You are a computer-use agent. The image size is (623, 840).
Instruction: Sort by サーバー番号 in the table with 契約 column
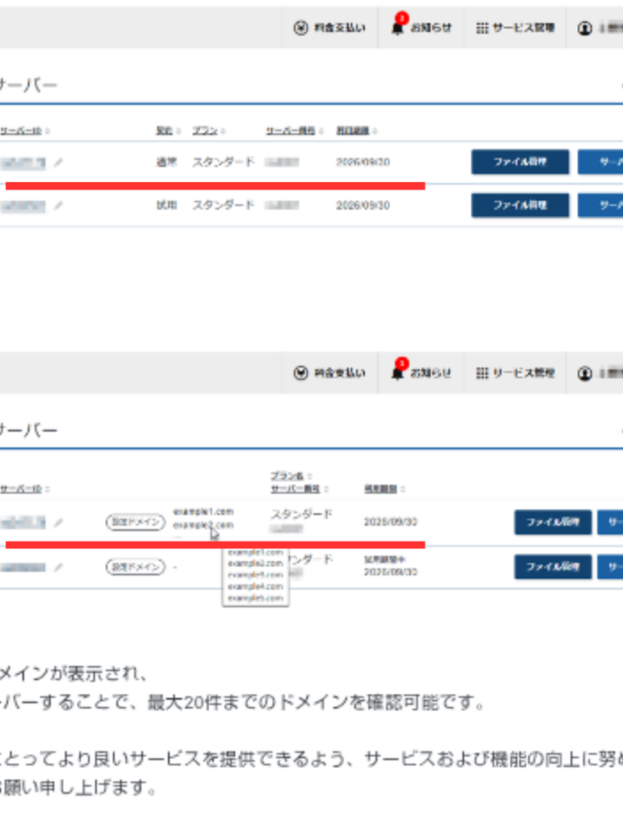click(x=294, y=130)
